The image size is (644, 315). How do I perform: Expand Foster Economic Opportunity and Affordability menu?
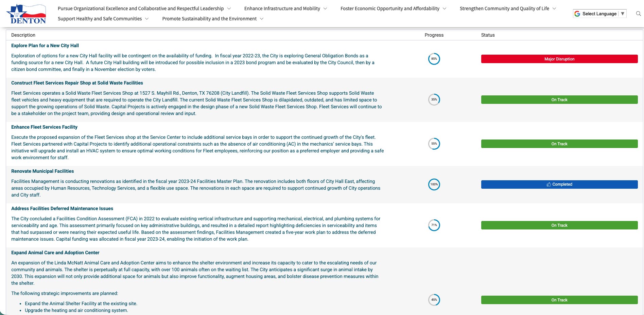coord(393,8)
